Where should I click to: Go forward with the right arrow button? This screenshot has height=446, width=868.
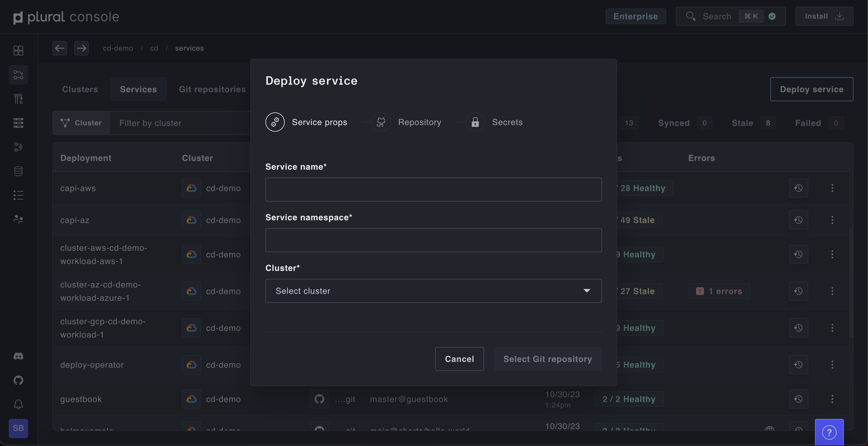[x=81, y=48]
